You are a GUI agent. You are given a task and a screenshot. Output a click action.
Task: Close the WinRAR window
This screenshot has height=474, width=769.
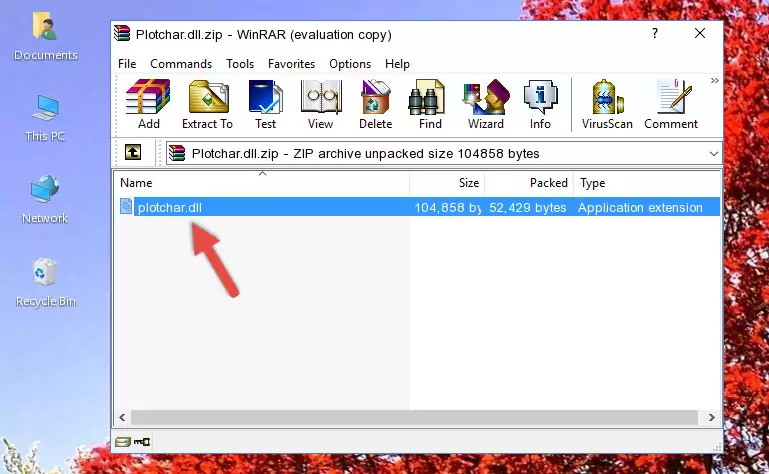tap(700, 33)
